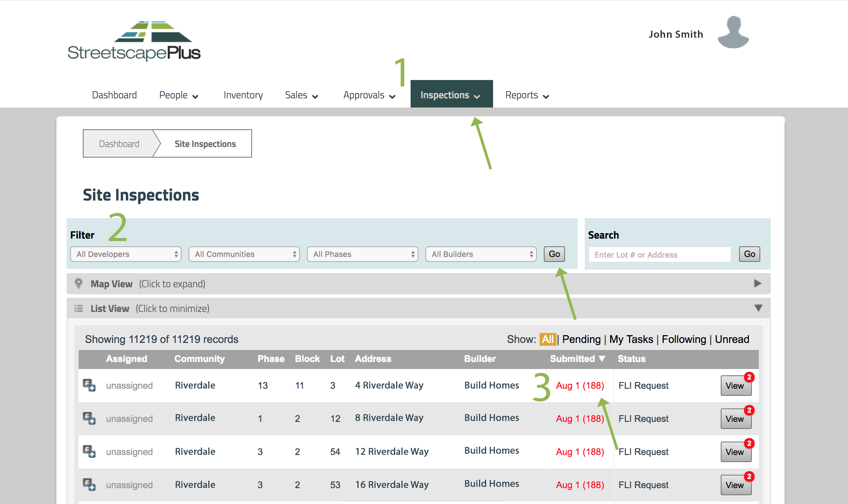Open the All Communities dropdown
Image resolution: width=848 pixels, height=504 pixels.
click(244, 254)
